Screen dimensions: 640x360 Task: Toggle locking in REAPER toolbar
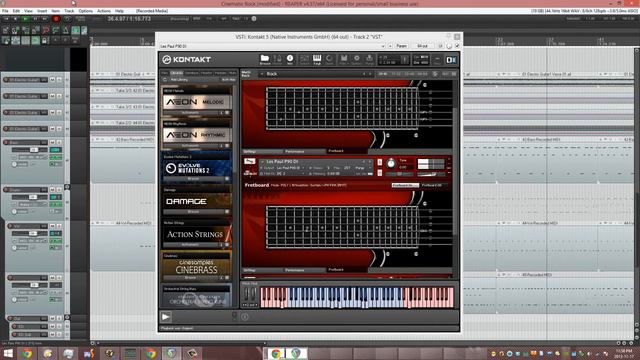[x=45, y=40]
